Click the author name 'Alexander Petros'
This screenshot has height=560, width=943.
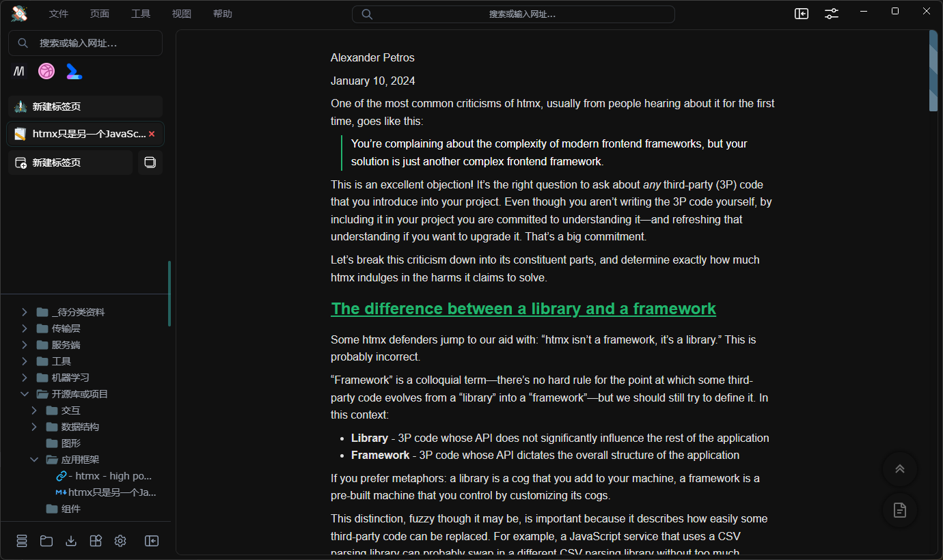[x=372, y=58]
